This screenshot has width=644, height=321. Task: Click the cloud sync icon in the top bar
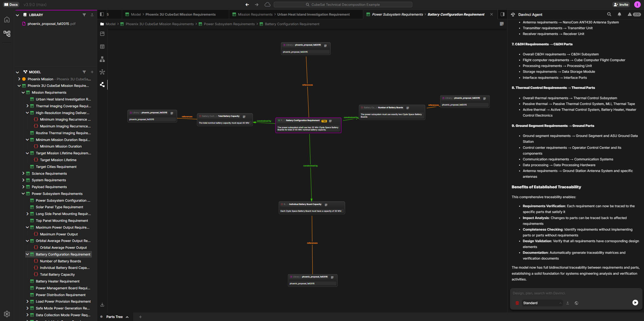point(267,4)
